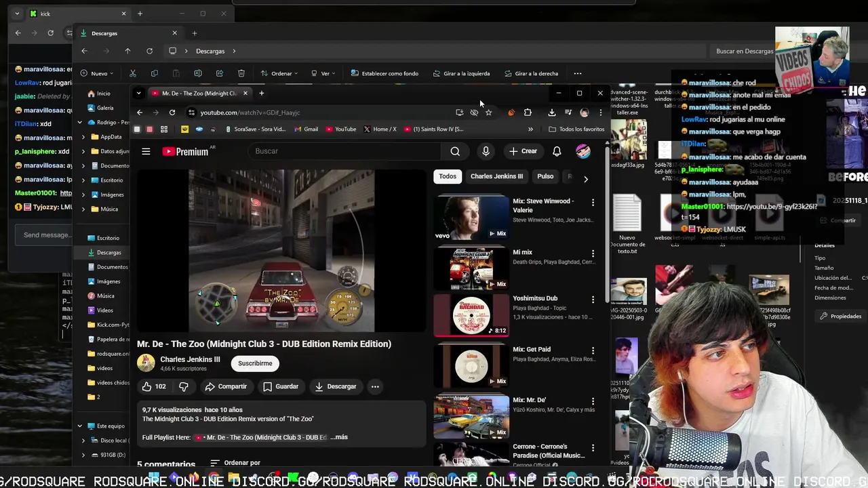Expand the Disco local drive node
The height and width of the screenshot is (488, 868).
[83, 441]
